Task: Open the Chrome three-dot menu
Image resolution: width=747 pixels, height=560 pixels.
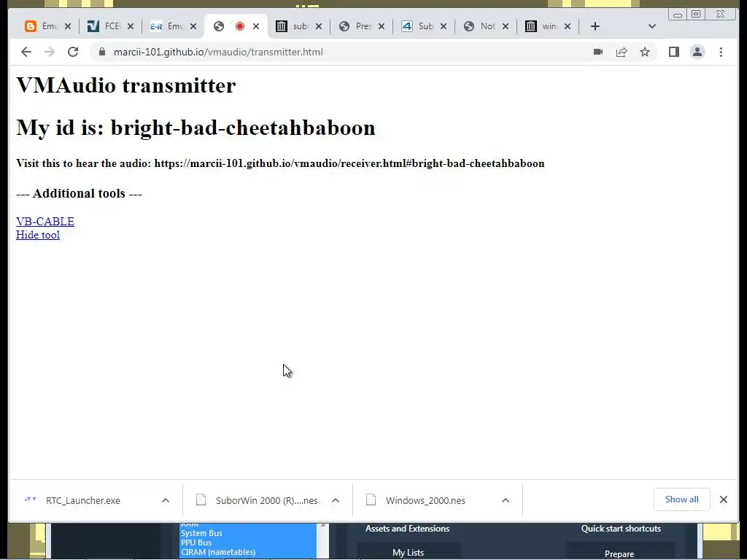Action: [721, 52]
